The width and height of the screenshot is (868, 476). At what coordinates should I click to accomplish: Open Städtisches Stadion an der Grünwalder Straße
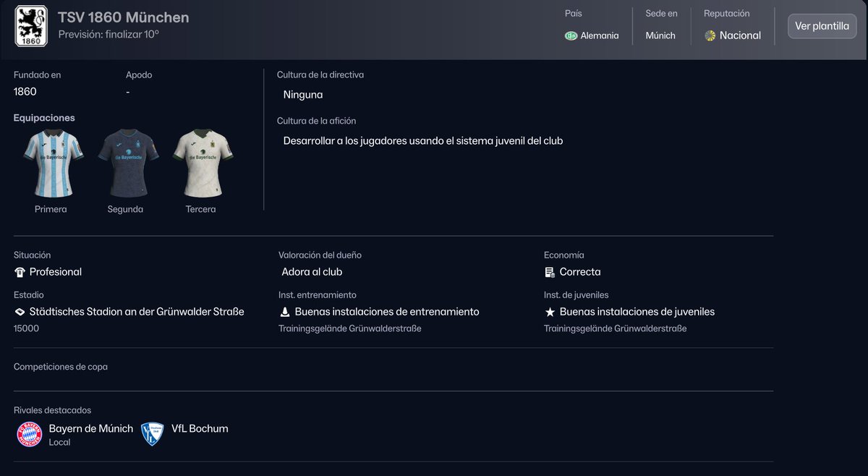[137, 312]
